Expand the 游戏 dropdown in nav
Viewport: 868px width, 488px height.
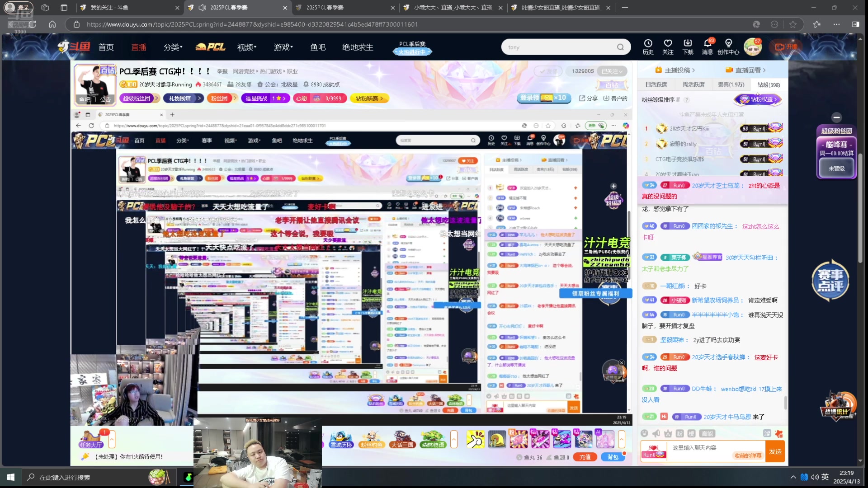(x=283, y=47)
